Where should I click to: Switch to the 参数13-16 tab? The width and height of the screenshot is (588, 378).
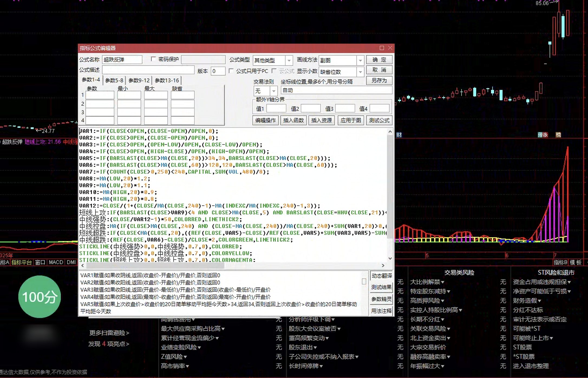[x=167, y=80]
